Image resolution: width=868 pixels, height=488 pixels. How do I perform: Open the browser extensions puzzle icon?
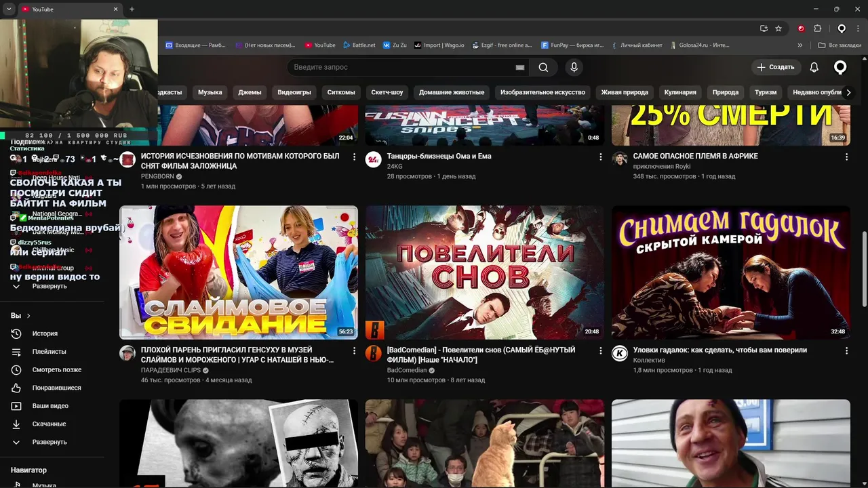click(817, 28)
